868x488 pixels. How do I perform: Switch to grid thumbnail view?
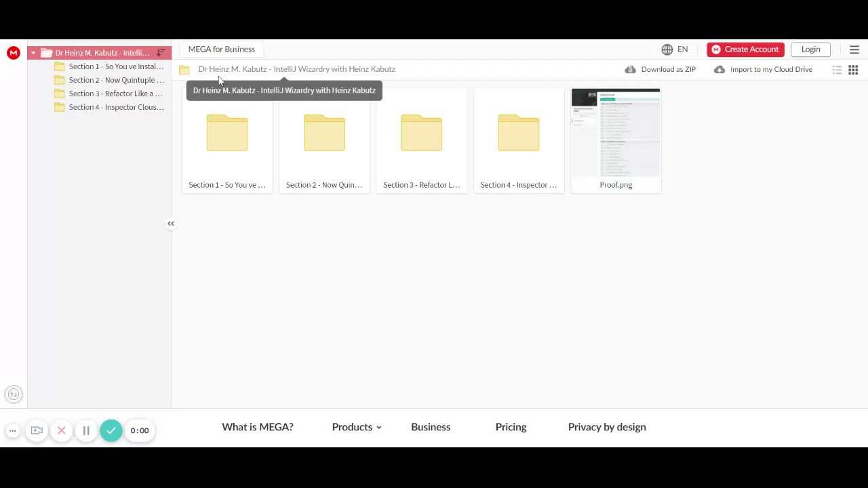pos(853,70)
